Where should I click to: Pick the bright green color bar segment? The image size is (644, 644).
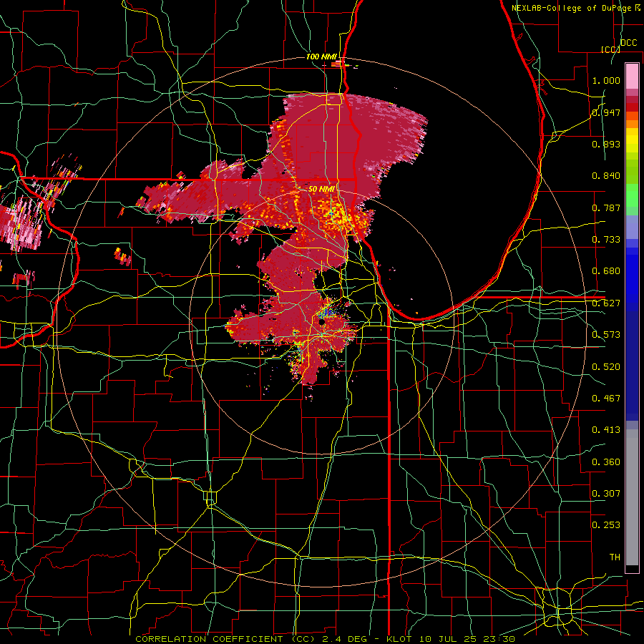[x=632, y=195]
